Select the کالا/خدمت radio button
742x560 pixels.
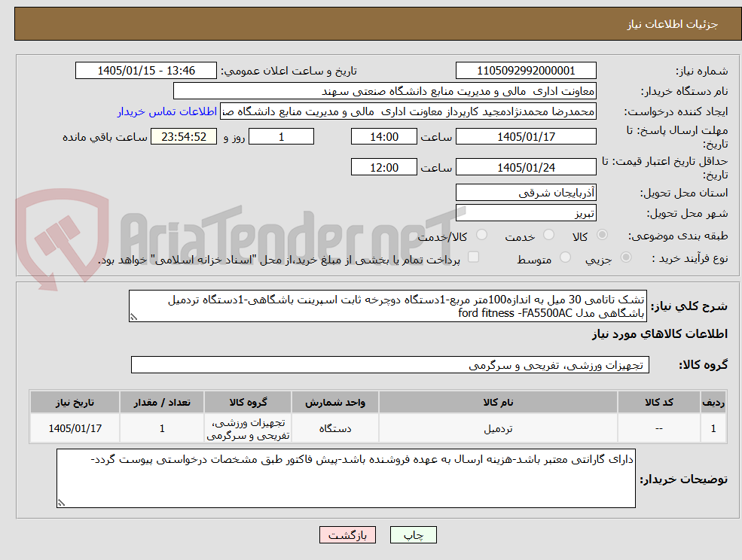click(481, 235)
